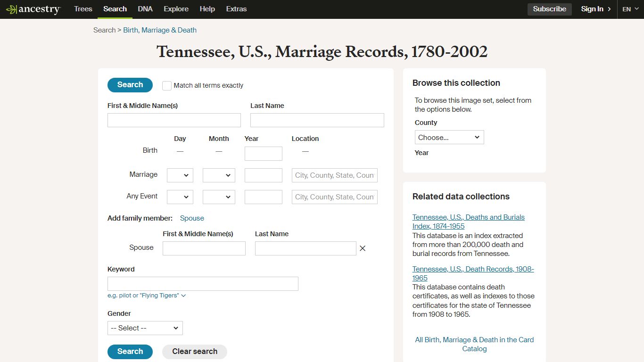Focus the Any Event Year field
Viewport: 644px width, 362px height.
click(264, 197)
